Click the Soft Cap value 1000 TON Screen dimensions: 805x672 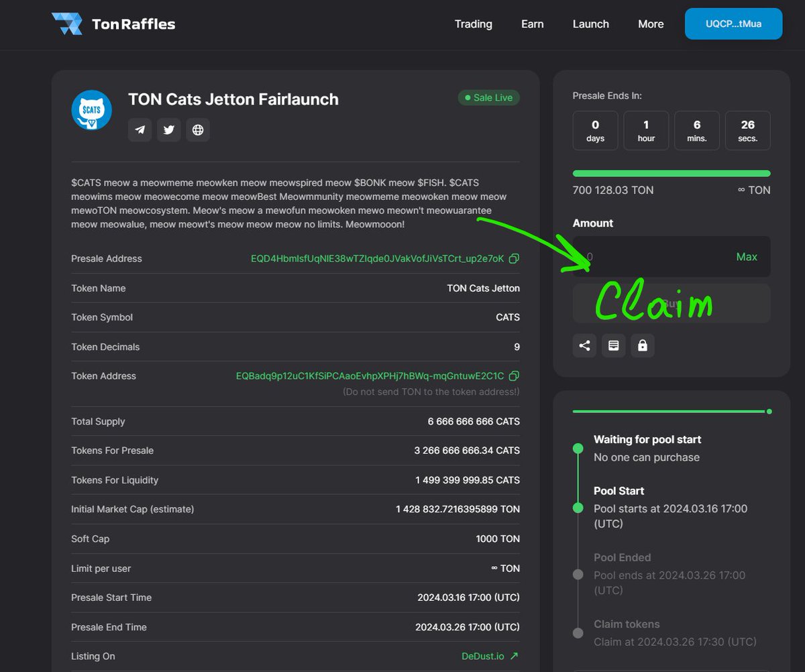[498, 539]
